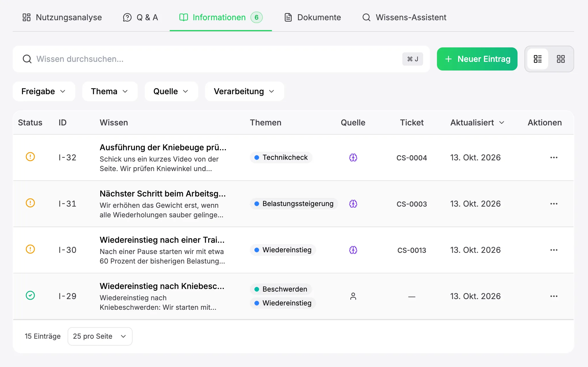Screen dimensions: 588x367
Task: Click the 15 Einträge count
Action: point(43,336)
